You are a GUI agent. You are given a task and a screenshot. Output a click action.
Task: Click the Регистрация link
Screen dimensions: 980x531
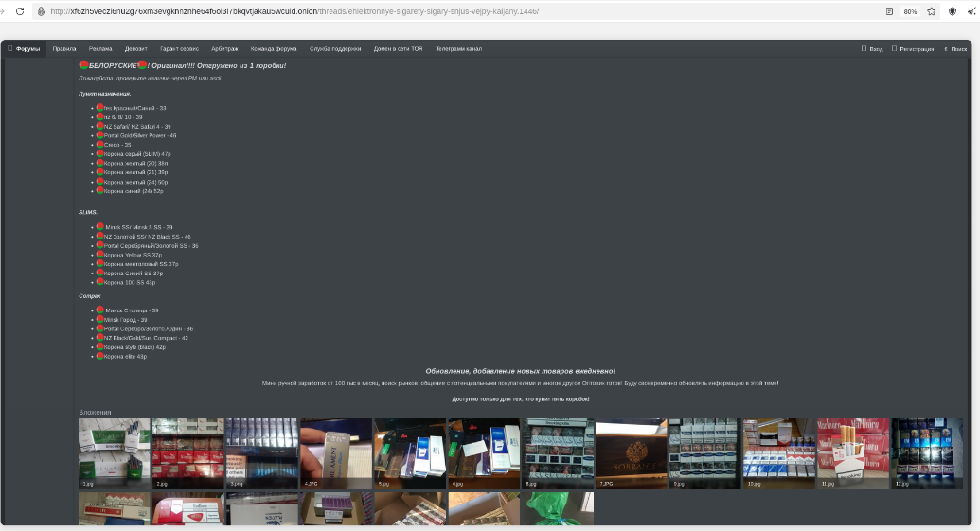(x=913, y=48)
